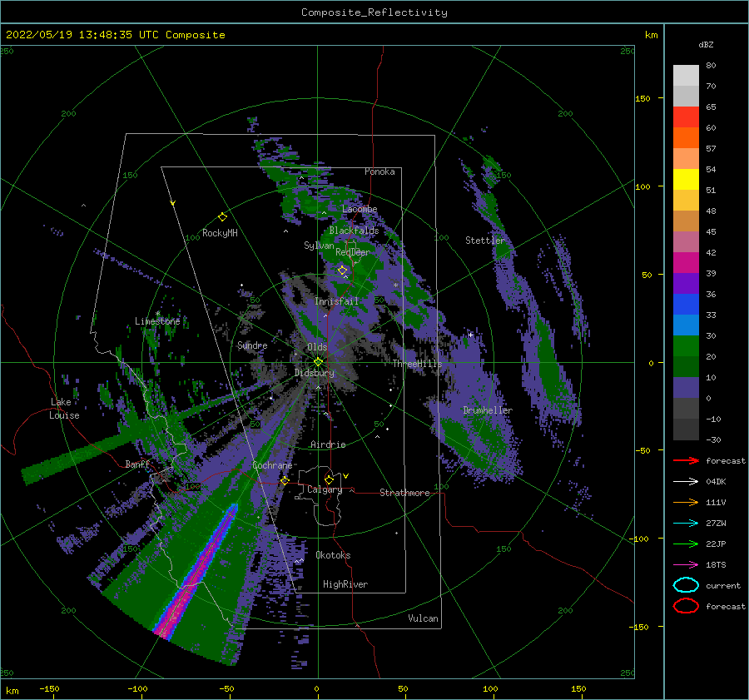Click the 'ThreeHills' map label
Viewport: 749px width, 700px height.
coord(417,364)
